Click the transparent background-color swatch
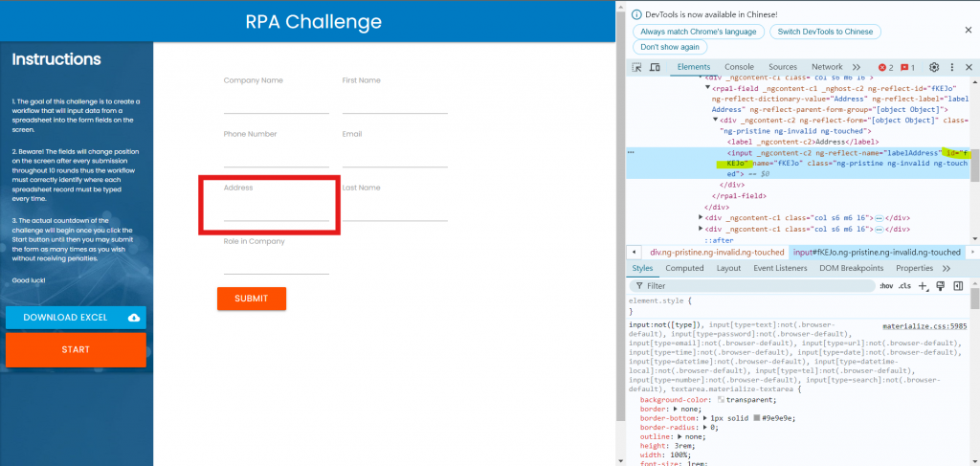Image resolution: width=980 pixels, height=466 pixels. 722,400
